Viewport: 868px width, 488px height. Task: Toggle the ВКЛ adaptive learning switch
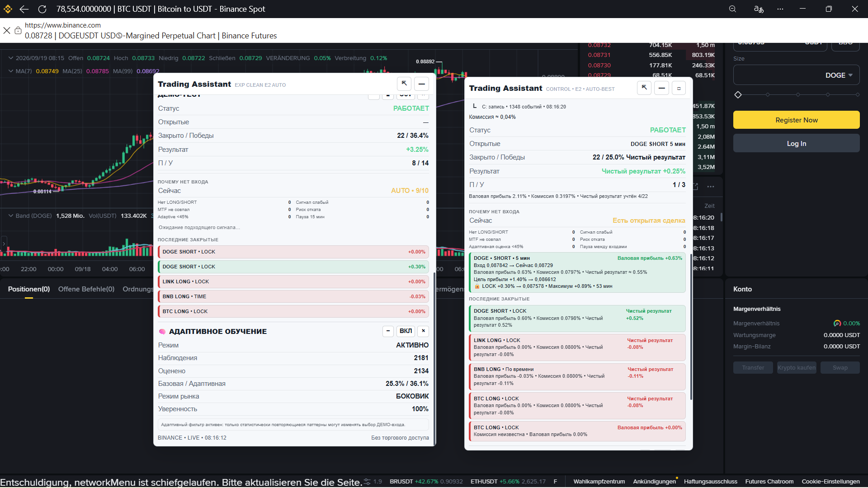(x=406, y=331)
